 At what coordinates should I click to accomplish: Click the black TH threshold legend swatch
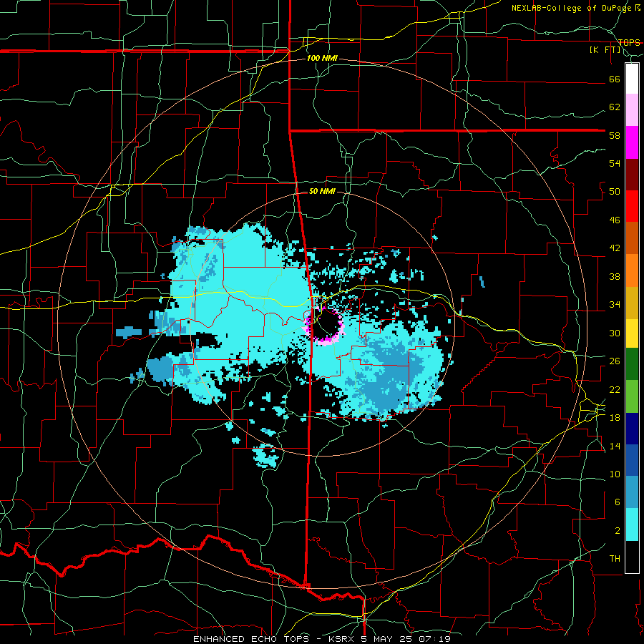click(x=632, y=557)
